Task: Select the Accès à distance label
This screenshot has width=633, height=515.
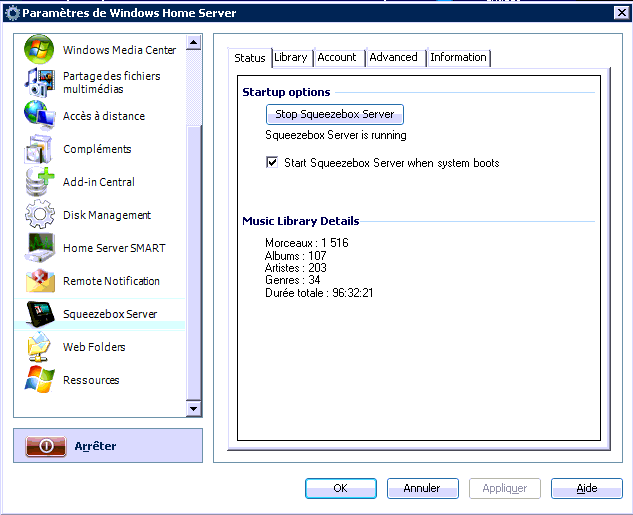Action: point(104,116)
